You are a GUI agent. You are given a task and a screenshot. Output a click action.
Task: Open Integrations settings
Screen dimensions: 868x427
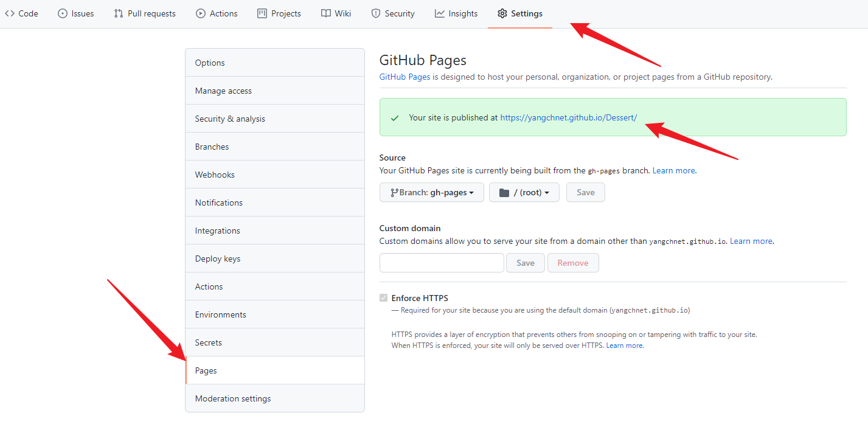coord(275,231)
